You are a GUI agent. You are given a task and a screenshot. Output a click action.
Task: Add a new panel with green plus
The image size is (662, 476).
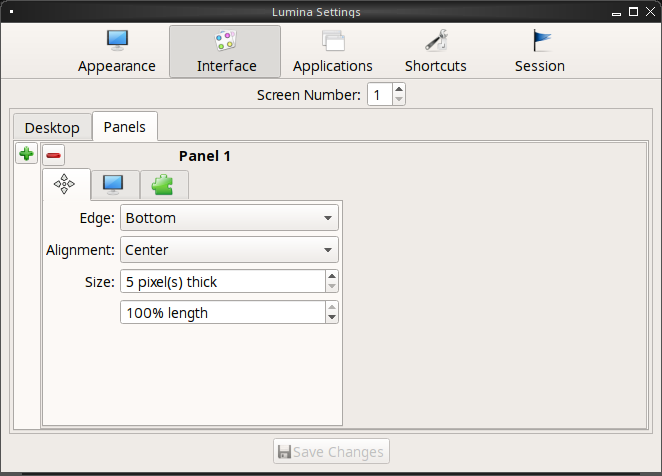coord(26,153)
